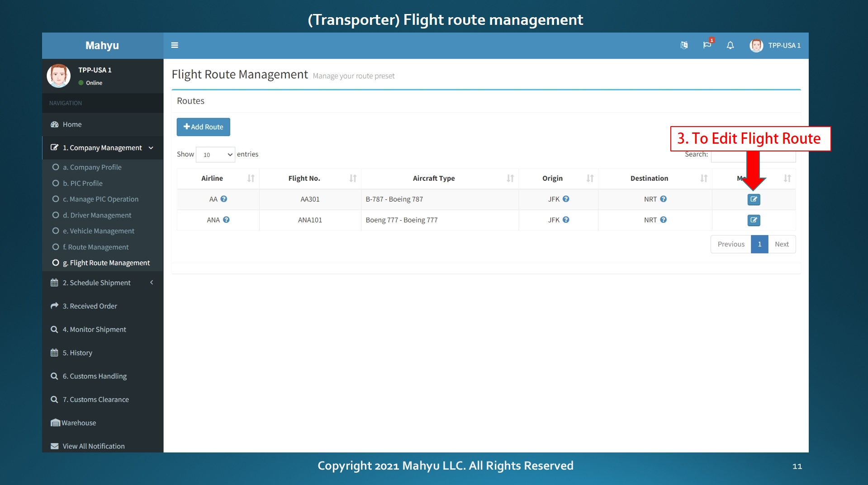Click the ANA101 flight number cell

click(310, 220)
